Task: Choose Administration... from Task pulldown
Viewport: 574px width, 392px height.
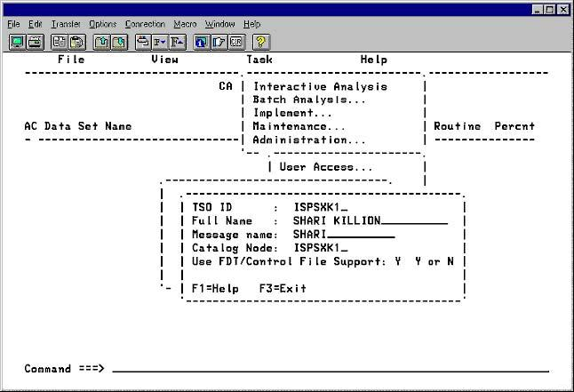Action: pos(309,140)
